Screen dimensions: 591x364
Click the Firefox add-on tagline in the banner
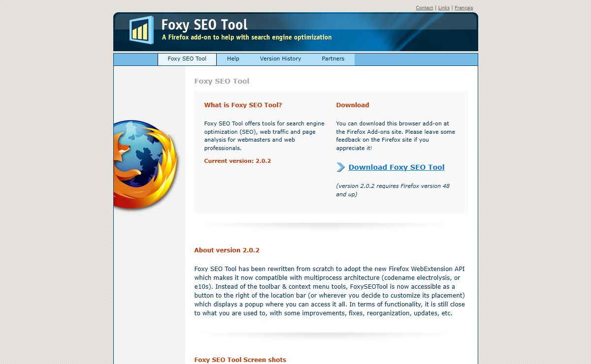pyautogui.click(x=247, y=37)
